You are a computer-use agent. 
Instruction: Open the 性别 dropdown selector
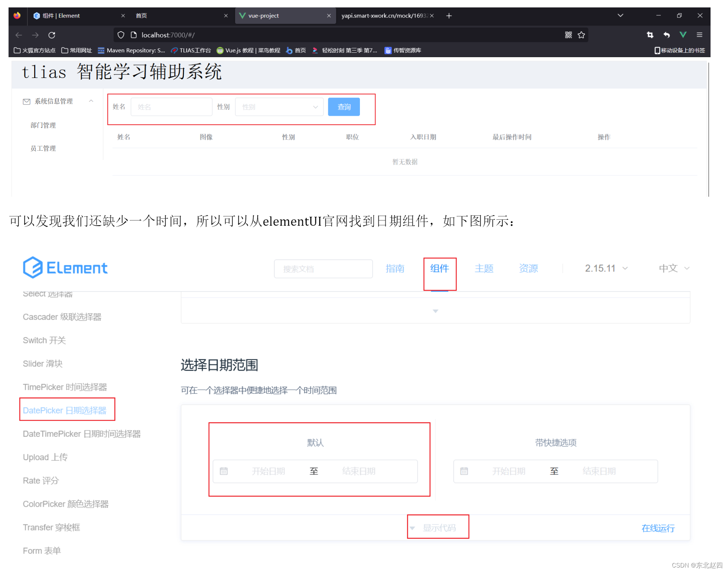coord(279,107)
